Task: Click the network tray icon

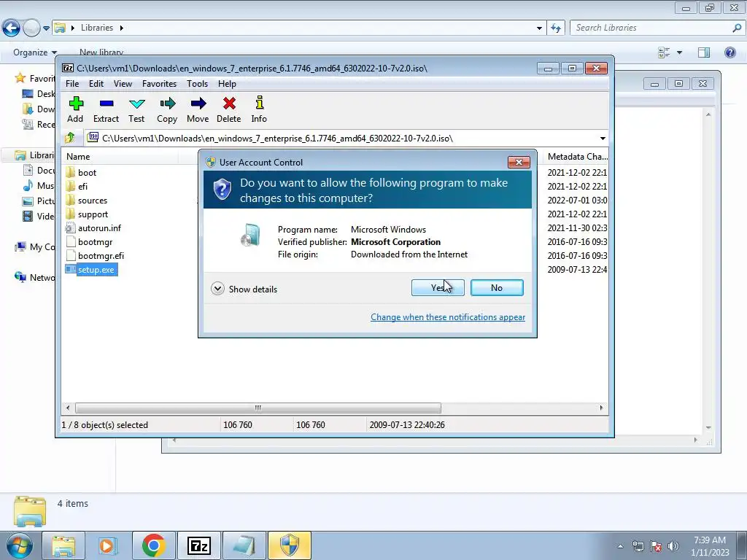Action: tap(638, 546)
